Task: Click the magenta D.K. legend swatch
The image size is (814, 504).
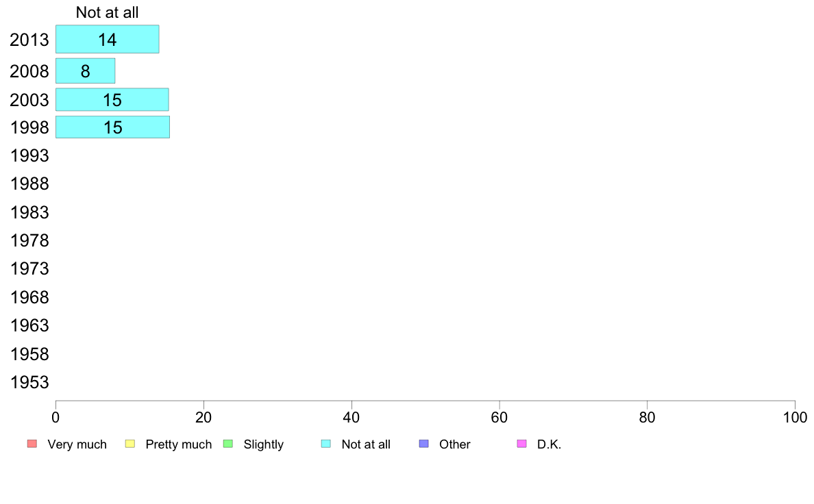Action: 521,444
